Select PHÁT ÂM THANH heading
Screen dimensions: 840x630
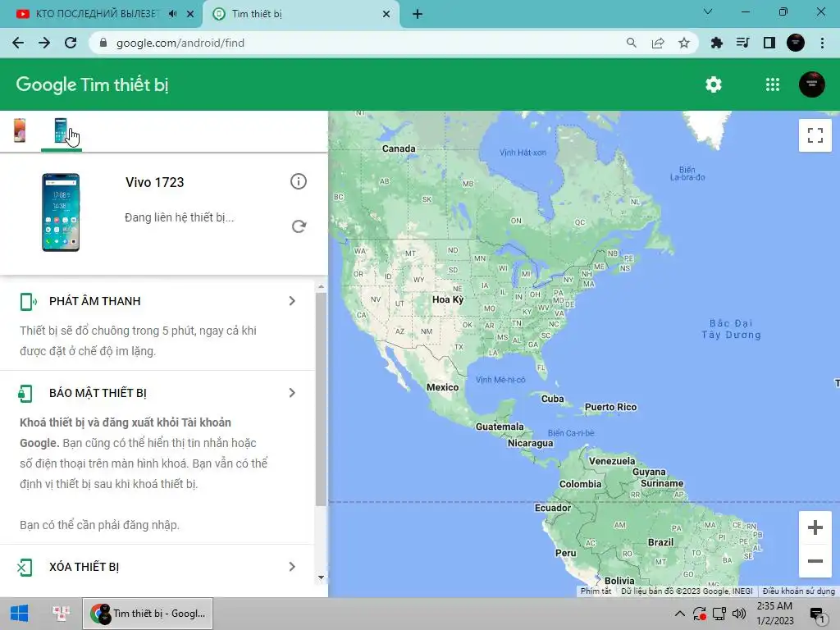95,301
